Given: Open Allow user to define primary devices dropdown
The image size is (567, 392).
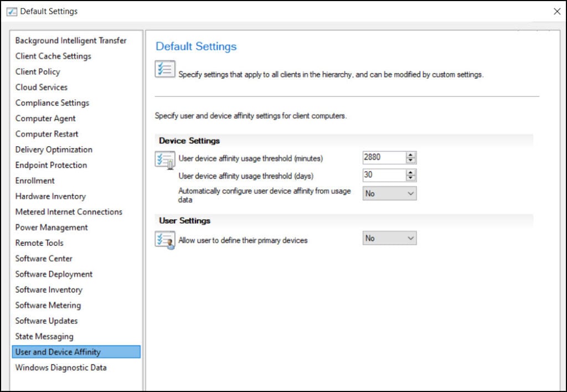Looking at the screenshot, I should pos(389,238).
